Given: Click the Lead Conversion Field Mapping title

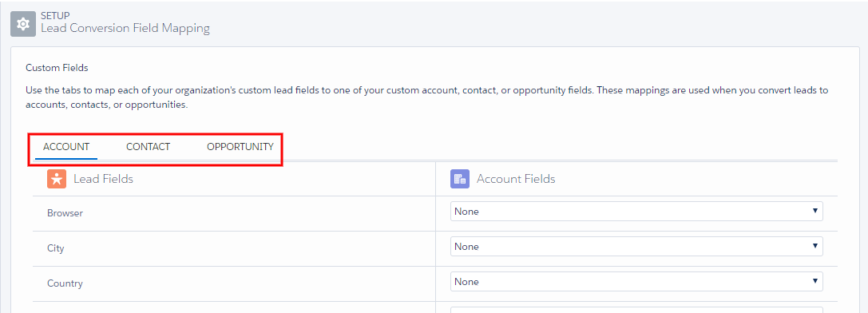Looking at the screenshot, I should [125, 28].
